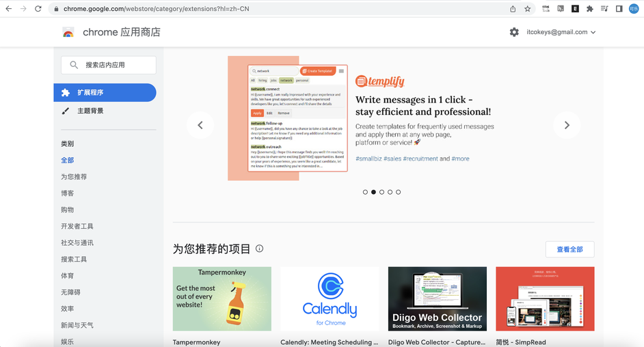Choose the 搜索工具 category
This screenshot has height=347, width=644.
74,259
